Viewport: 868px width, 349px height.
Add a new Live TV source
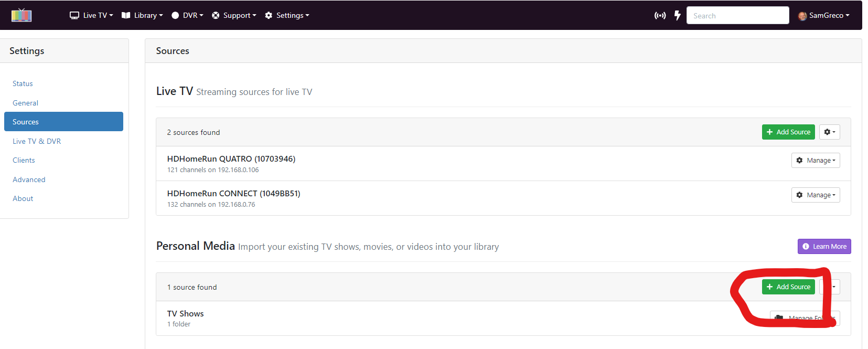click(788, 132)
